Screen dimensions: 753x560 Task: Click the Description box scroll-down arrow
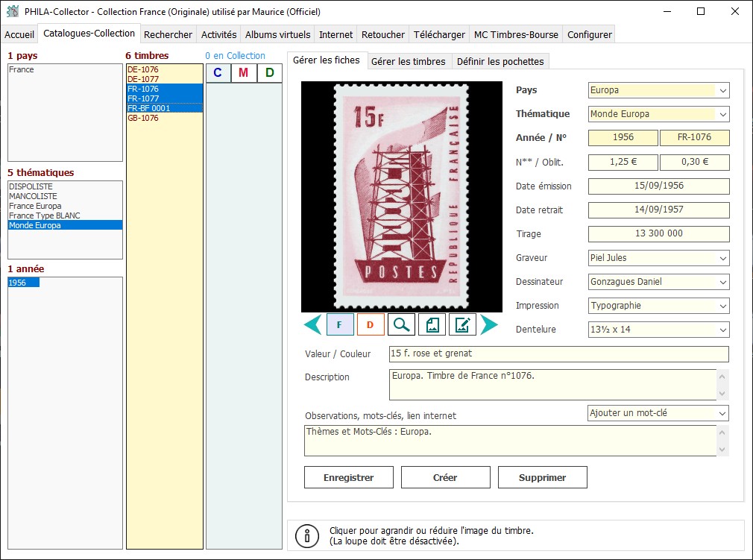722,394
